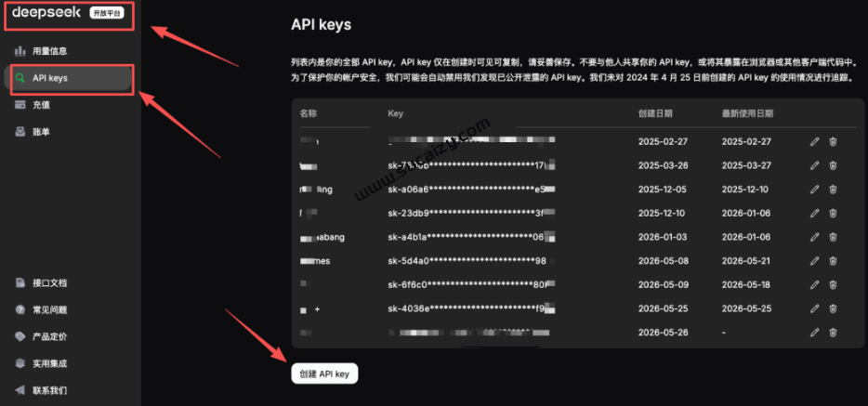Click the sk-a06a6 key text

point(471,190)
